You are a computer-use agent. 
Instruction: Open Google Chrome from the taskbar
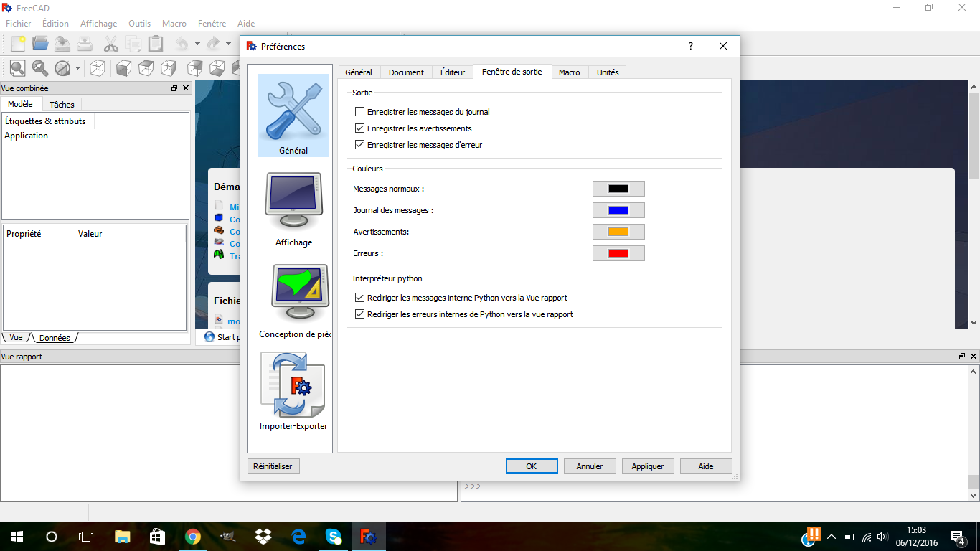point(192,537)
